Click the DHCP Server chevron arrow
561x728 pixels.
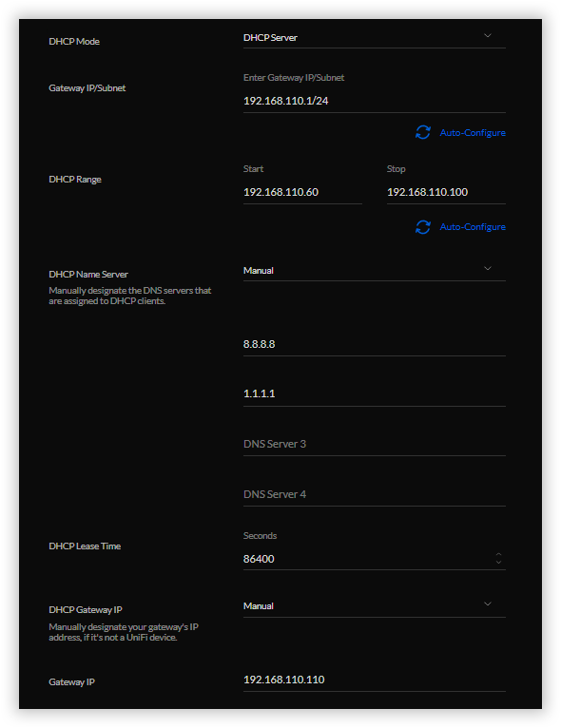(x=488, y=36)
